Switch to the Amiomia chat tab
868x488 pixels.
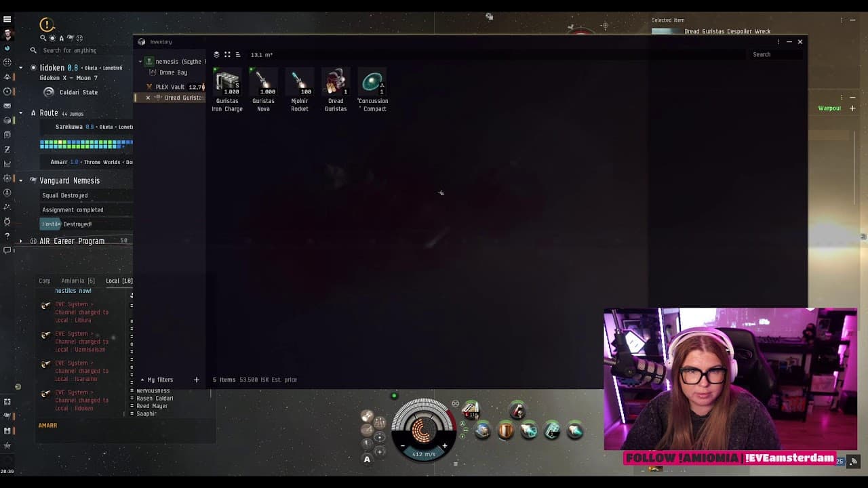click(78, 281)
